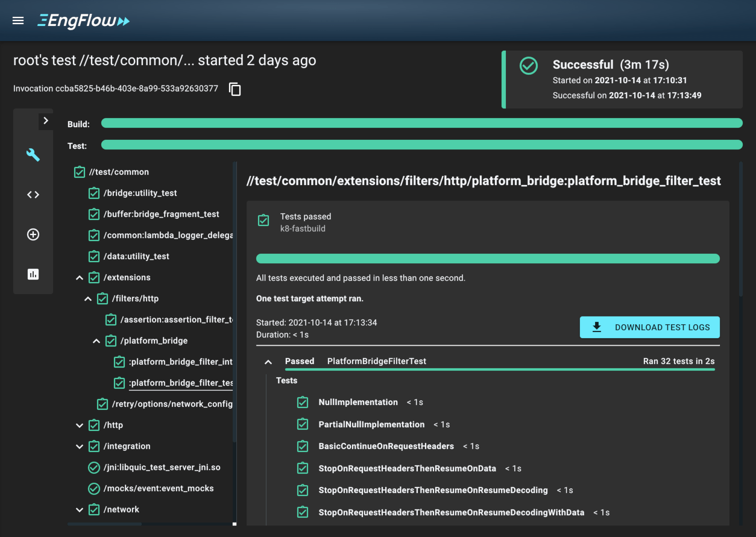Image resolution: width=756 pixels, height=537 pixels.
Task: Click the plus icon in the sidebar
Action: point(33,234)
